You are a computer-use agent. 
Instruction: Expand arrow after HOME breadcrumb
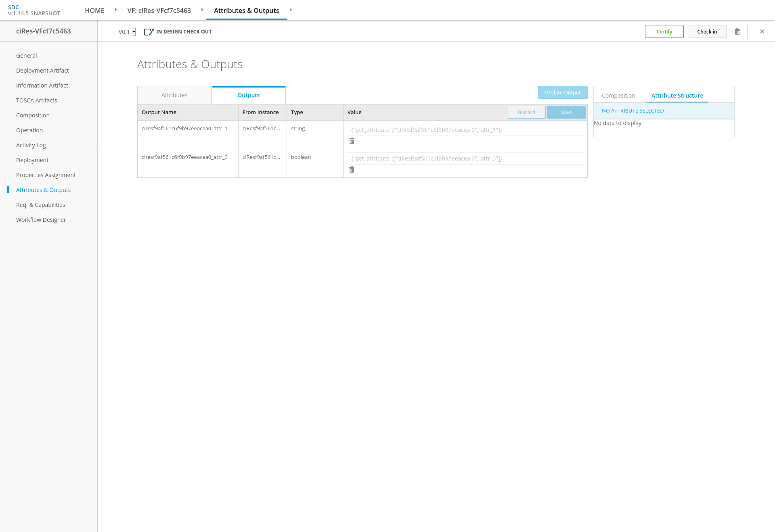pos(116,10)
